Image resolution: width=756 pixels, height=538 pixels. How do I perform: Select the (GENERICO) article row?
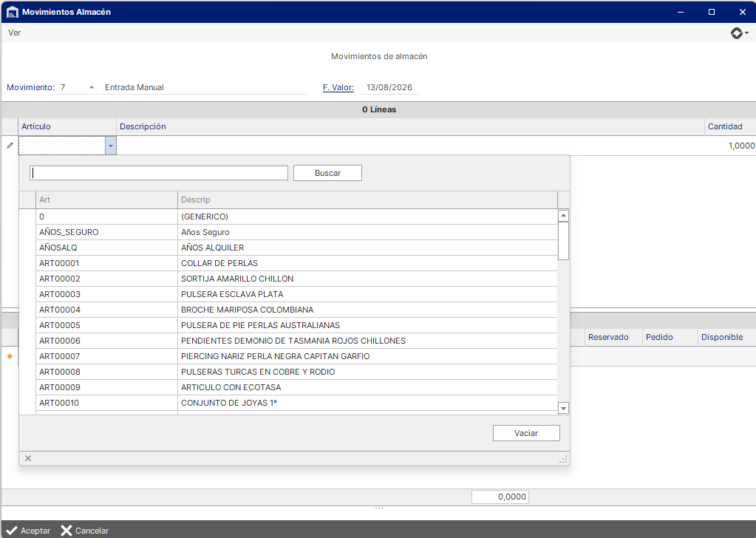[x=296, y=217]
